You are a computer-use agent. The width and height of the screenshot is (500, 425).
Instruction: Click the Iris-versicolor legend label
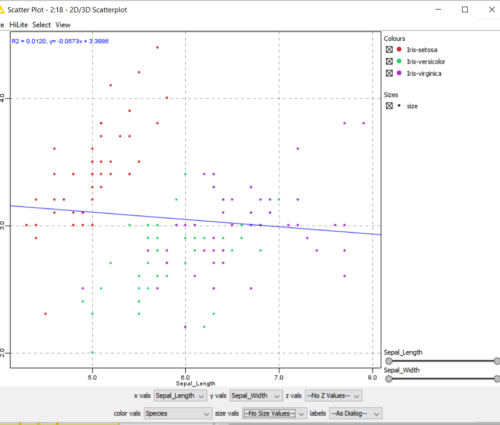click(x=426, y=61)
